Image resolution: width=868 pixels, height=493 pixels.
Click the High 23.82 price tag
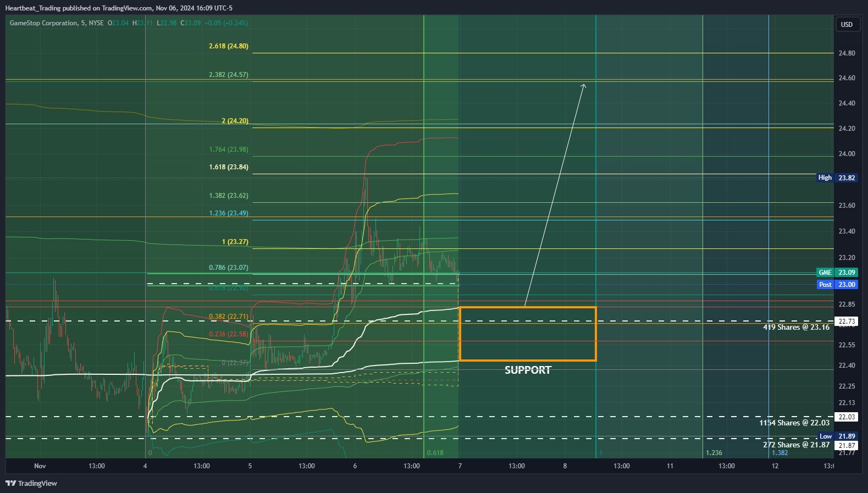(x=837, y=178)
